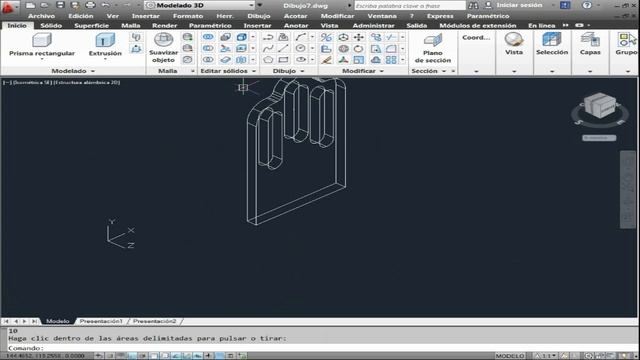This screenshot has width=640, height=360.
Task: Click the MODELO status bar button
Action: point(509,356)
